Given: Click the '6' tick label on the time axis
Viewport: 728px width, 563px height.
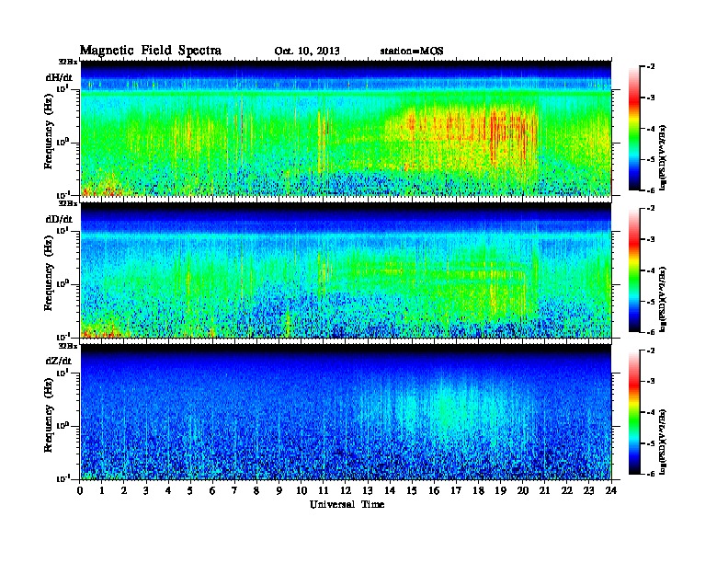Looking at the screenshot, I should pos(212,491).
